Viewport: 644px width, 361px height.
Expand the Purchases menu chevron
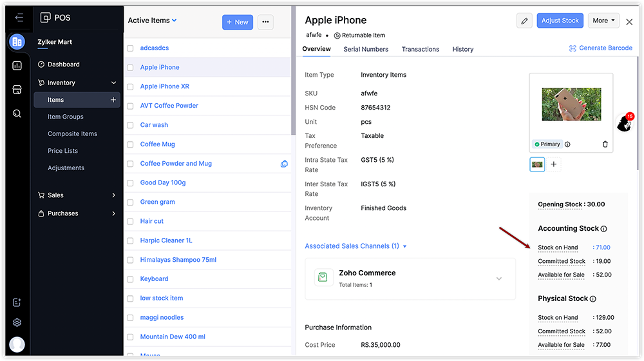pyautogui.click(x=114, y=213)
